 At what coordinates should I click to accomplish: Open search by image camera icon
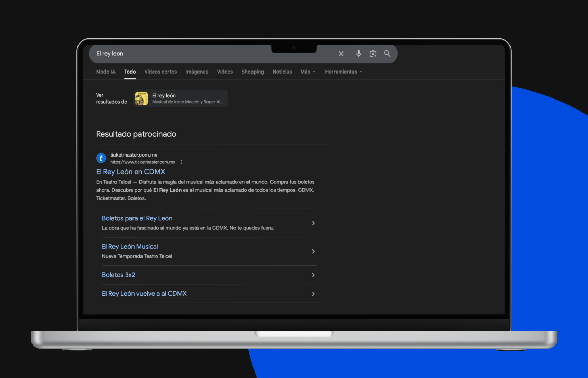(x=373, y=54)
